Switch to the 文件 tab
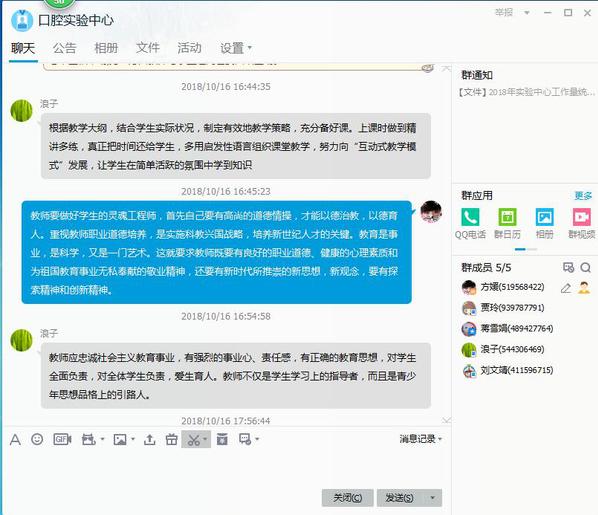 point(148,48)
